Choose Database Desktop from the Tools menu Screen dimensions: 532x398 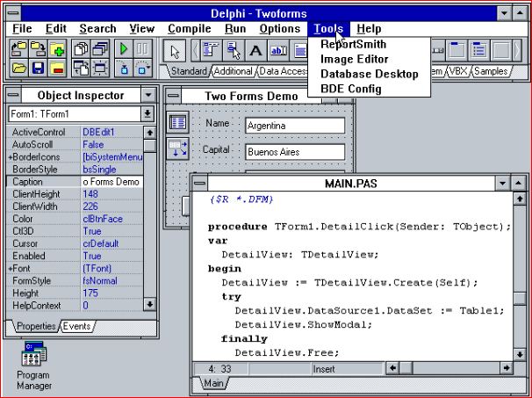click(x=369, y=74)
